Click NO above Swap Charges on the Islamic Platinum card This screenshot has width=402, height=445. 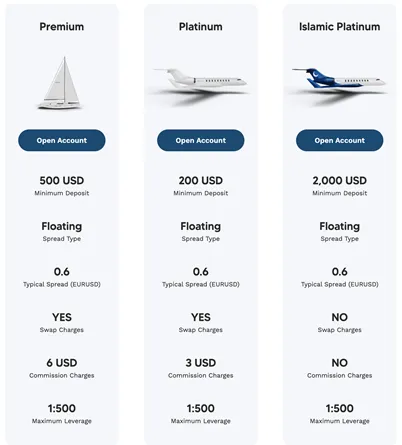coord(340,317)
